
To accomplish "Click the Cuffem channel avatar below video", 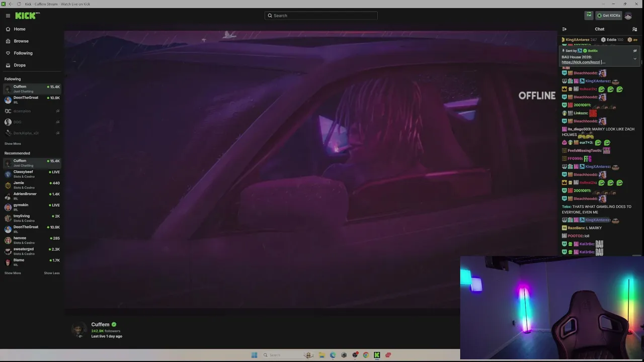I will pyautogui.click(x=78, y=329).
